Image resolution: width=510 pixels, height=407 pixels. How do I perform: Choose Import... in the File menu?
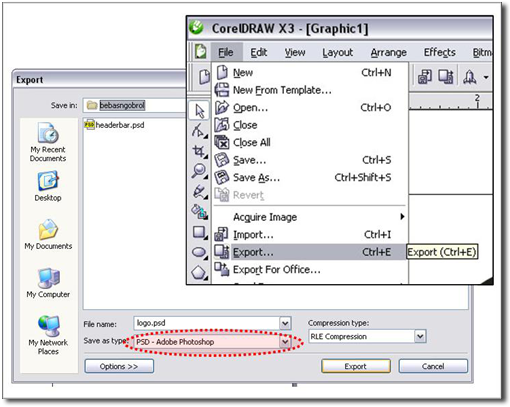(310, 235)
